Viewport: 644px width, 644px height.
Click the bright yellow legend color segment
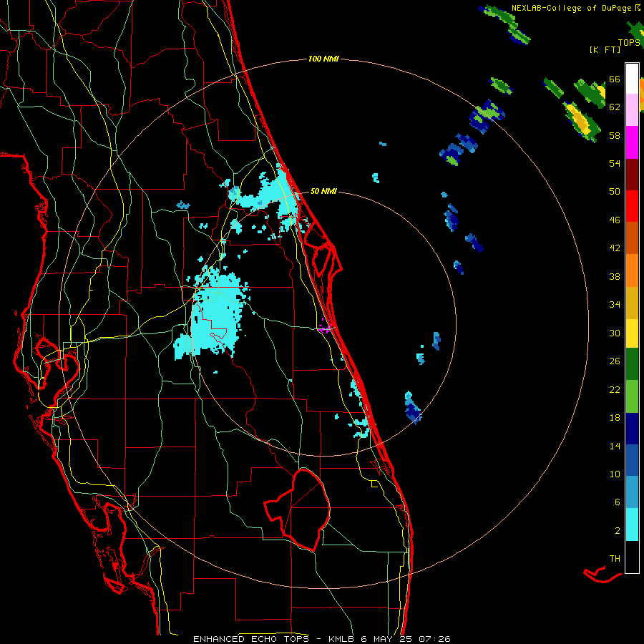pos(632,333)
